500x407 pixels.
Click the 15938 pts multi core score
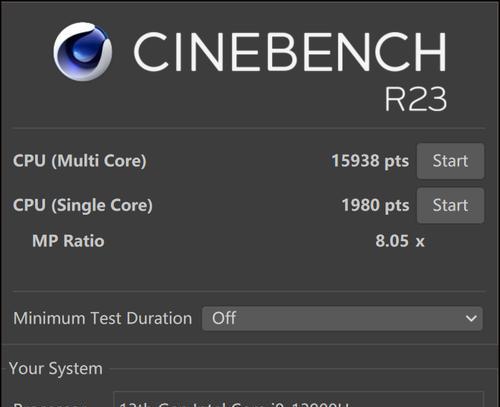[x=370, y=161]
